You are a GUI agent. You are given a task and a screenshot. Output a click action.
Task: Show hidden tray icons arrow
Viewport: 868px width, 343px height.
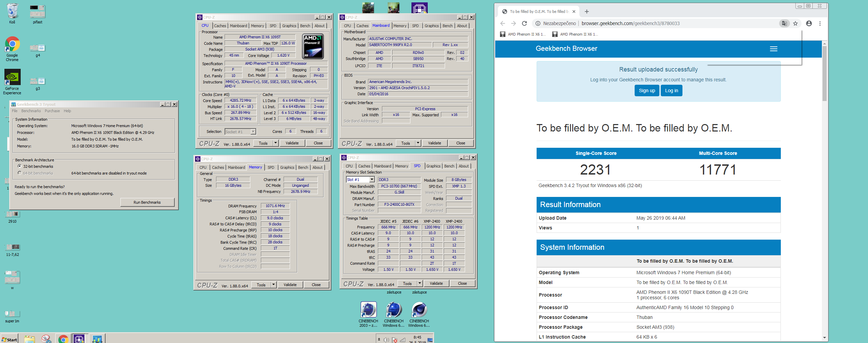[379, 339]
